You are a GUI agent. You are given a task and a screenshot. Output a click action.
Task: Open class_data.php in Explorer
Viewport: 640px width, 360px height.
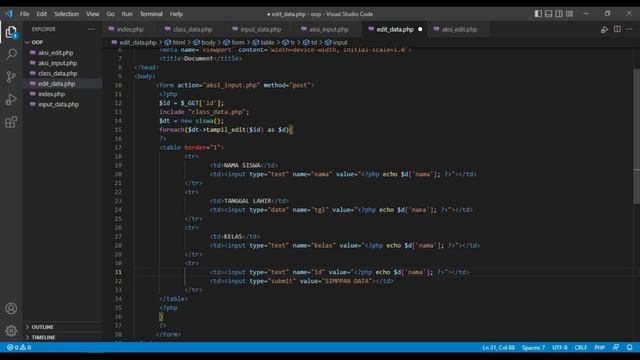pos(58,73)
